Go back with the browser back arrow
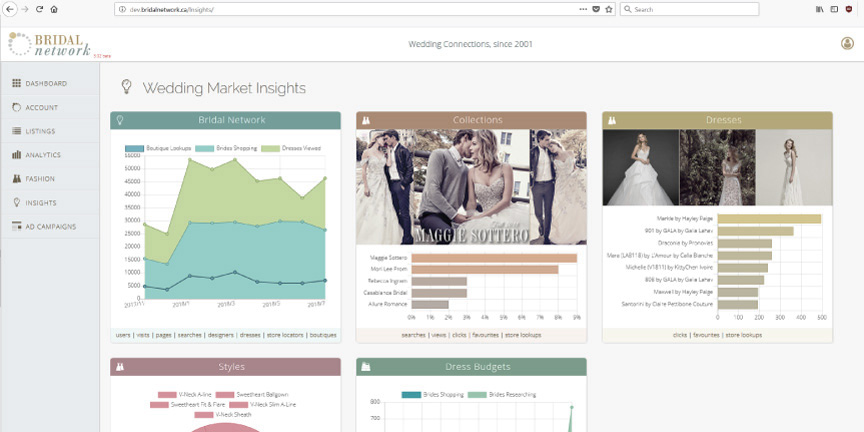 pos(10,9)
